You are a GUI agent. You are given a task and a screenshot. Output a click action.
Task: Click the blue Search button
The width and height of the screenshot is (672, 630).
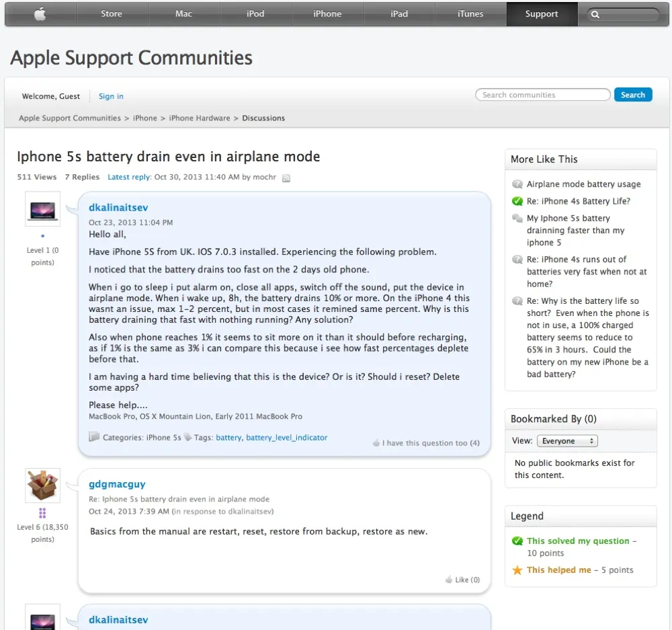tap(633, 95)
